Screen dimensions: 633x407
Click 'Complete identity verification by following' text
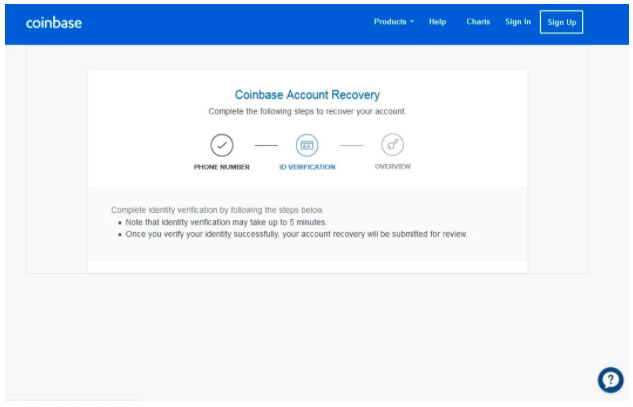coord(217,210)
